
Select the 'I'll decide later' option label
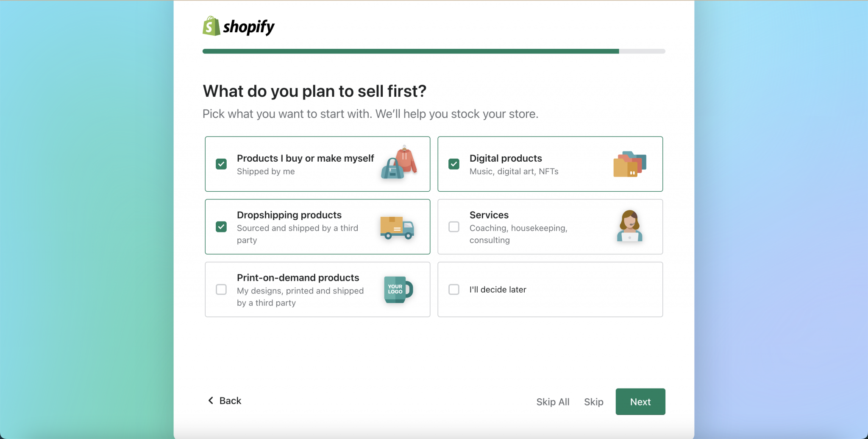[498, 290]
